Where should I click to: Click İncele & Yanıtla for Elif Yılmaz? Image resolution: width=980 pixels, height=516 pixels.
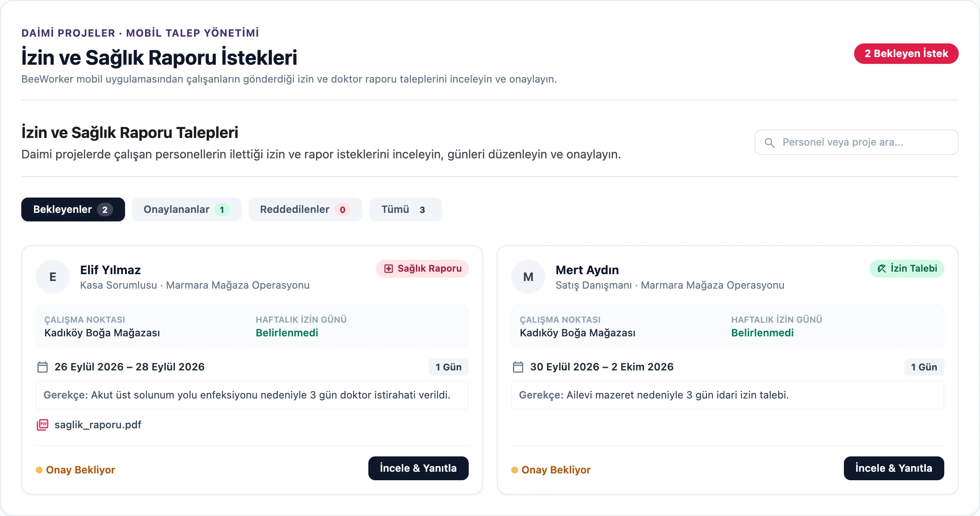tap(419, 468)
